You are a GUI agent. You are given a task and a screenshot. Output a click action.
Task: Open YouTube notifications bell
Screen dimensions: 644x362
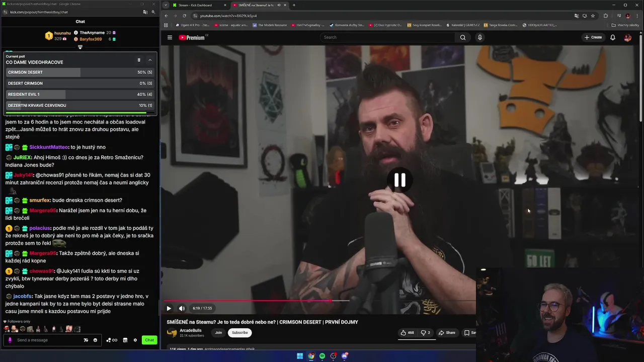pos(613,37)
